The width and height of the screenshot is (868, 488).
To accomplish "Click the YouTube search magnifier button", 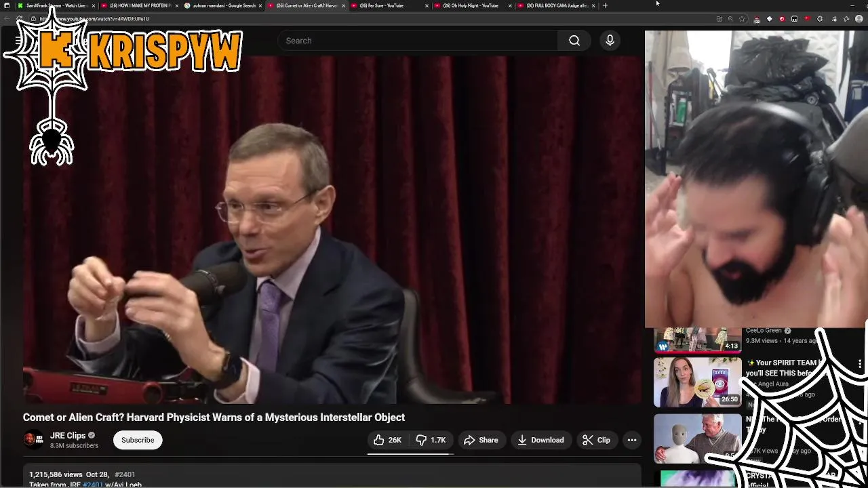I will 574,41.
